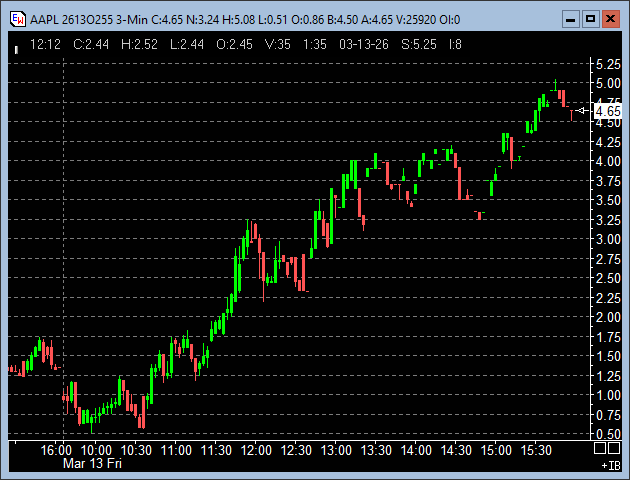
Task: Click the 5.25 label on the price axis
Action: tap(607, 63)
